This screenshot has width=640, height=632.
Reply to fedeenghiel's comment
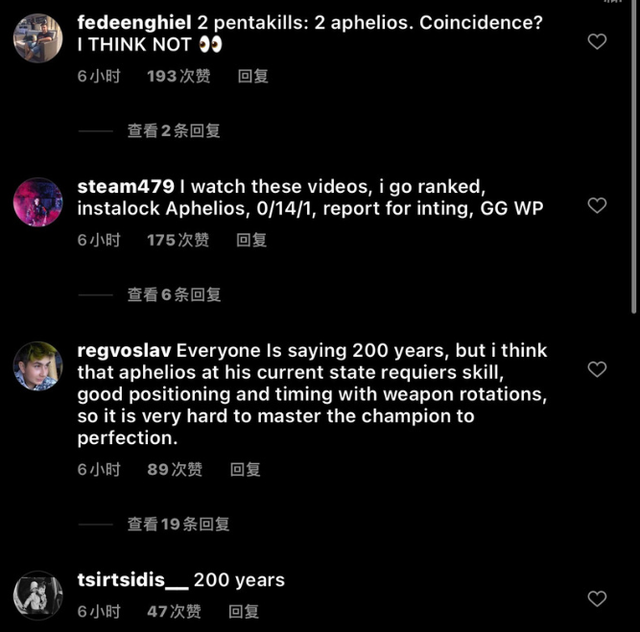[252, 76]
